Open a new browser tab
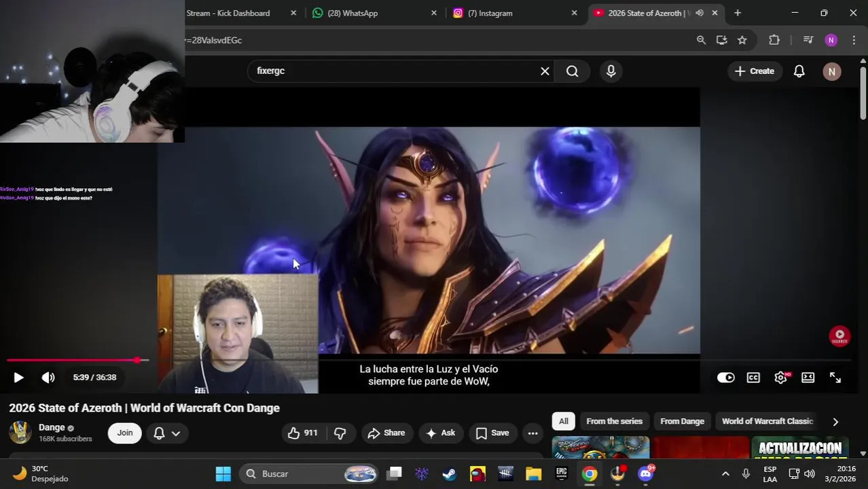This screenshot has height=489, width=868. point(738,13)
